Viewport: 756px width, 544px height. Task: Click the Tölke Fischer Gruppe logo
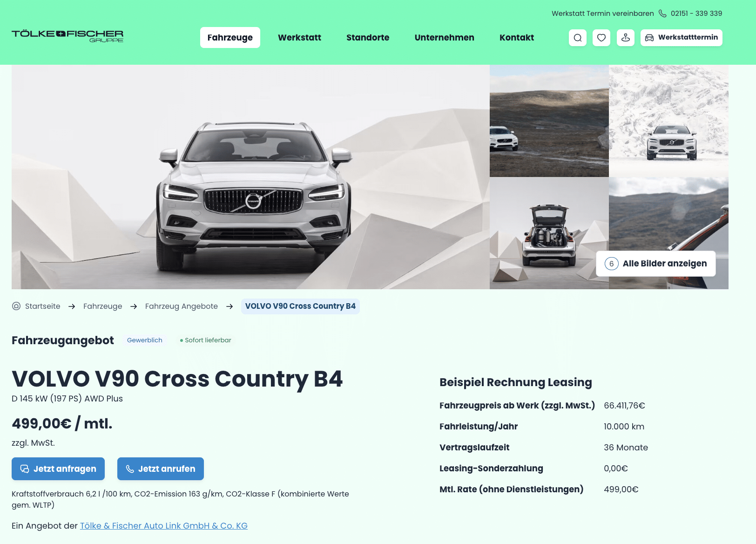pos(67,36)
